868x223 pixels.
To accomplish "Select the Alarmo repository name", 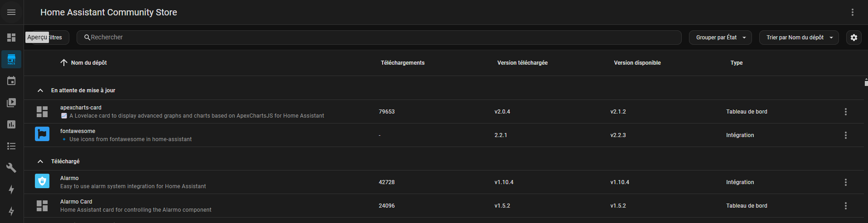I will (69, 178).
